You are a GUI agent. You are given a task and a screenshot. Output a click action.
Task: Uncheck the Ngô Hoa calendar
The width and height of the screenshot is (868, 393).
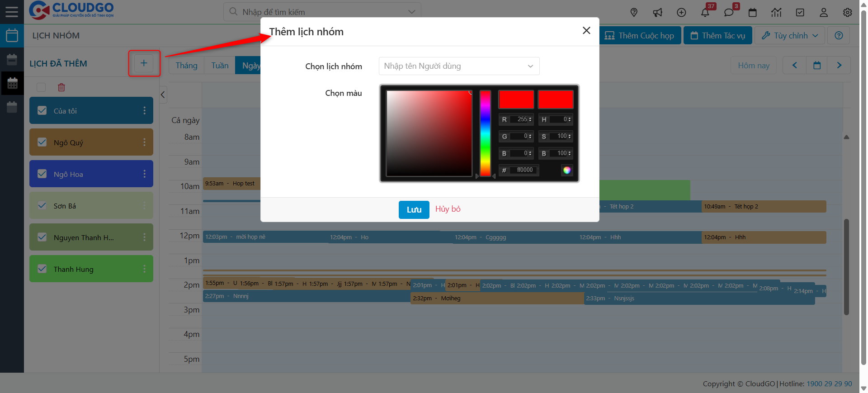(x=42, y=174)
